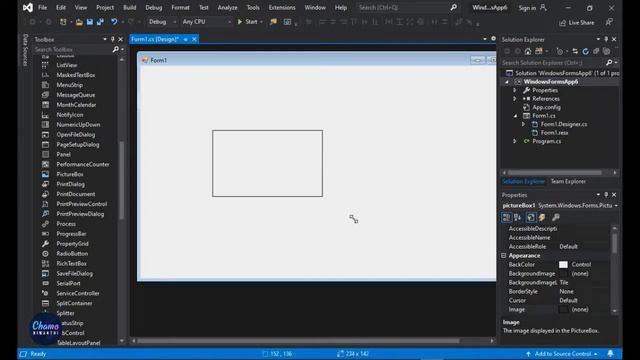The image size is (640, 360).
Task: Click the Image property thumbnail swatch
Action: pos(563,309)
